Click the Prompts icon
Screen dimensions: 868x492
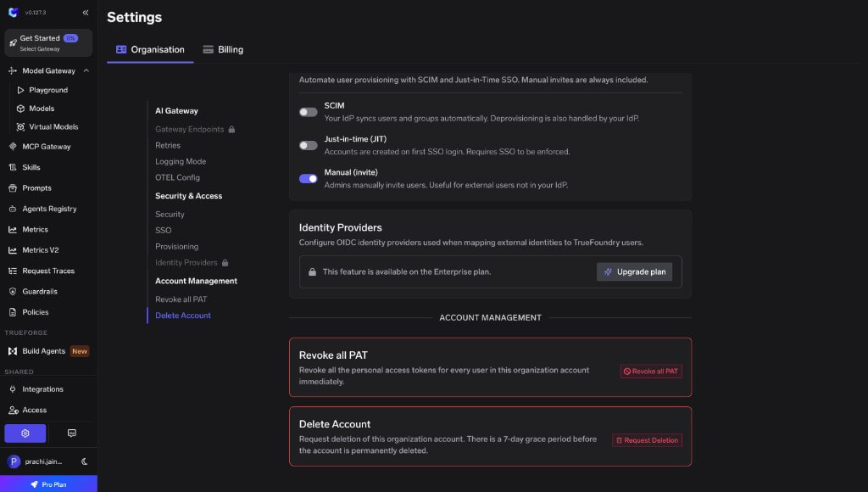point(12,188)
